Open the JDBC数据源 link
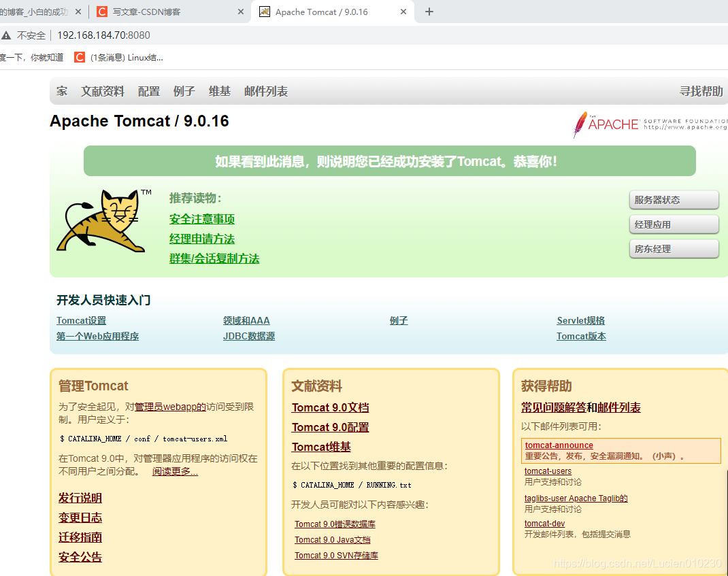The image size is (728, 576). point(249,337)
